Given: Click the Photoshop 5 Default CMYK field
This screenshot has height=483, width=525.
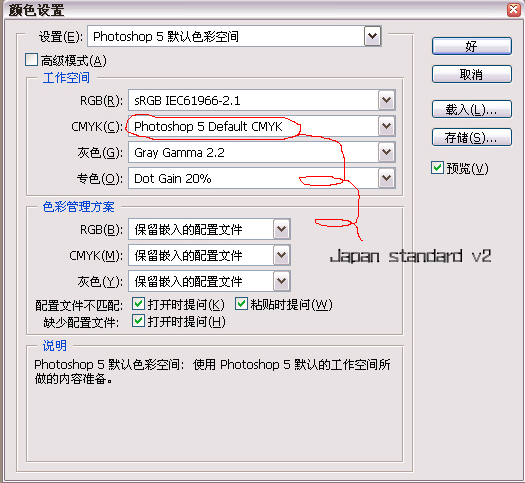Looking at the screenshot, I should [253, 126].
